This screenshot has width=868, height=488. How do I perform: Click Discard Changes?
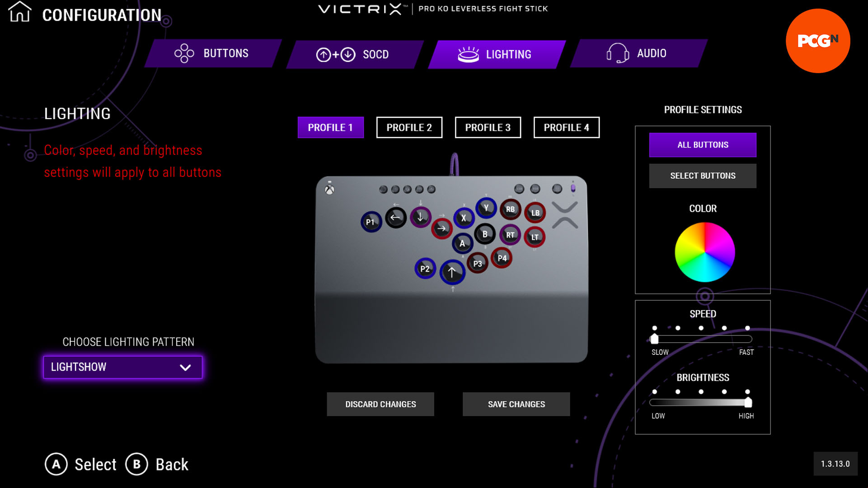(380, 404)
